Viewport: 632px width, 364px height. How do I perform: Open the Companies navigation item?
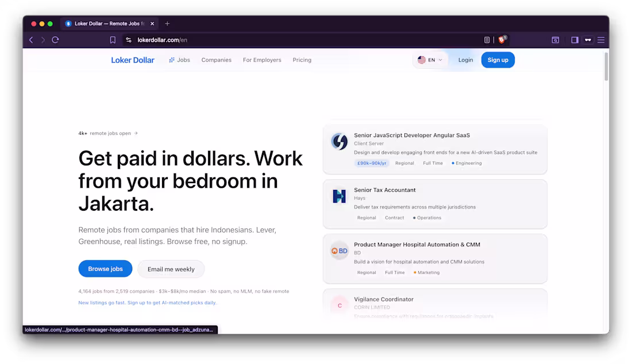[x=217, y=60]
